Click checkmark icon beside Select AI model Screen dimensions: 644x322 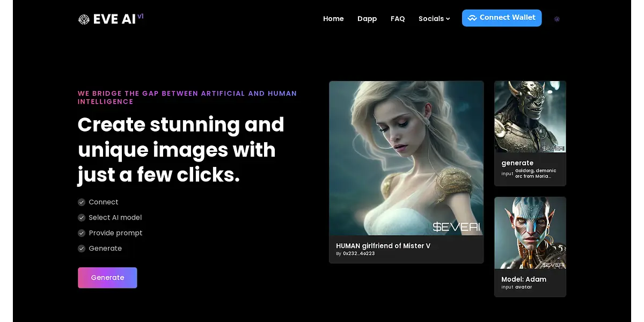click(82, 218)
